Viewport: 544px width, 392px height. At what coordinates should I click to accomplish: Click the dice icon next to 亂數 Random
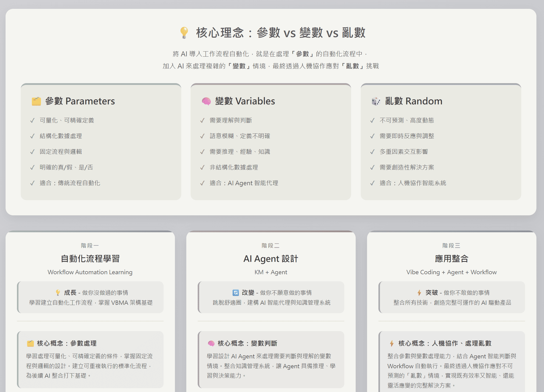(376, 101)
